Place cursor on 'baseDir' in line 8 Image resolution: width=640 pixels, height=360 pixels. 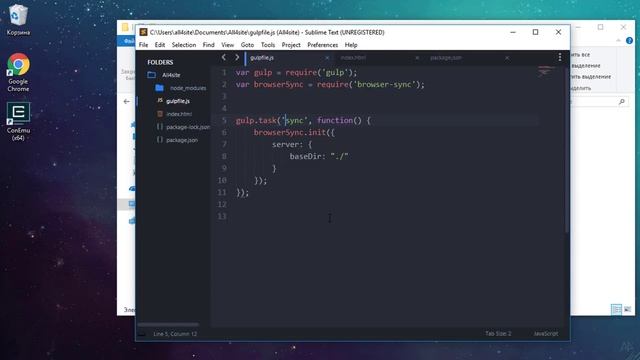[305, 156]
